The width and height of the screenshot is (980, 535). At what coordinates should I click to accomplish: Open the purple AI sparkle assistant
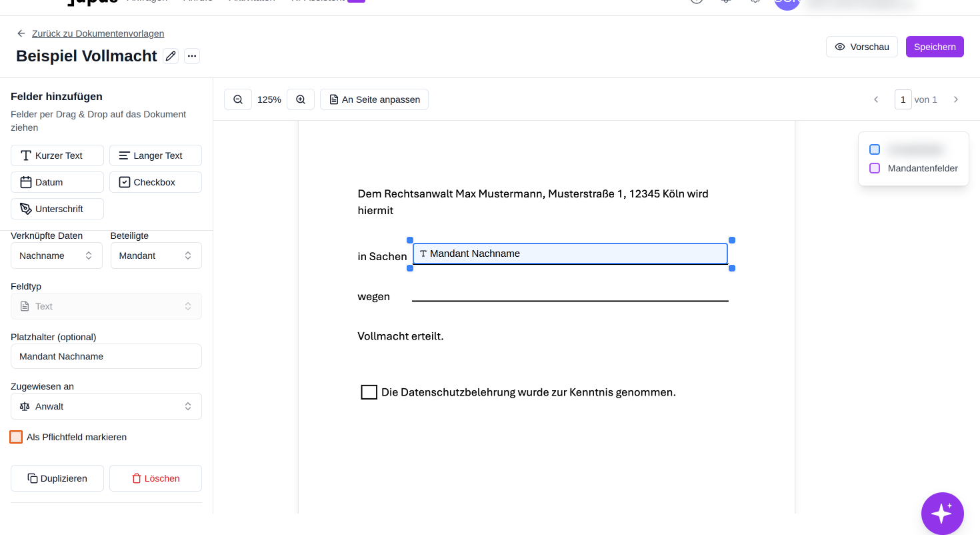coord(943,514)
